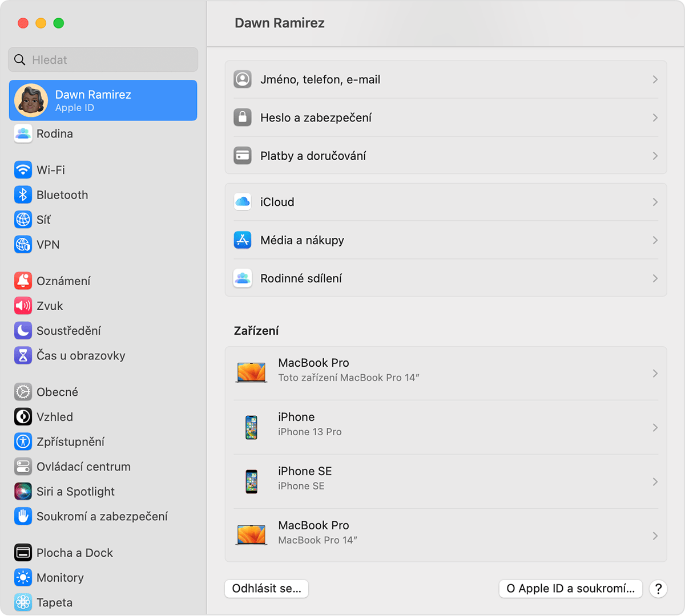
Task: Click the magnifying glass search icon
Action: pyautogui.click(x=20, y=60)
